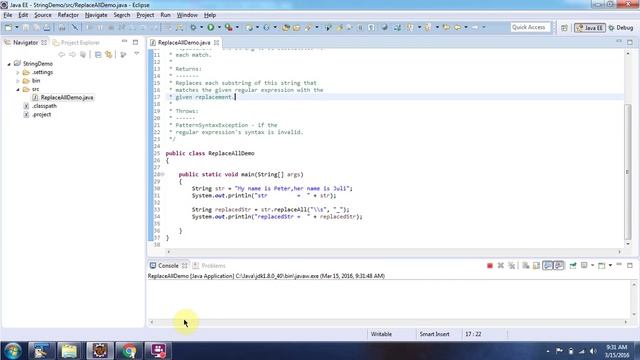This screenshot has height=360, width=640.
Task: Open the Navigator view menu triangle
Action: (x=137, y=54)
